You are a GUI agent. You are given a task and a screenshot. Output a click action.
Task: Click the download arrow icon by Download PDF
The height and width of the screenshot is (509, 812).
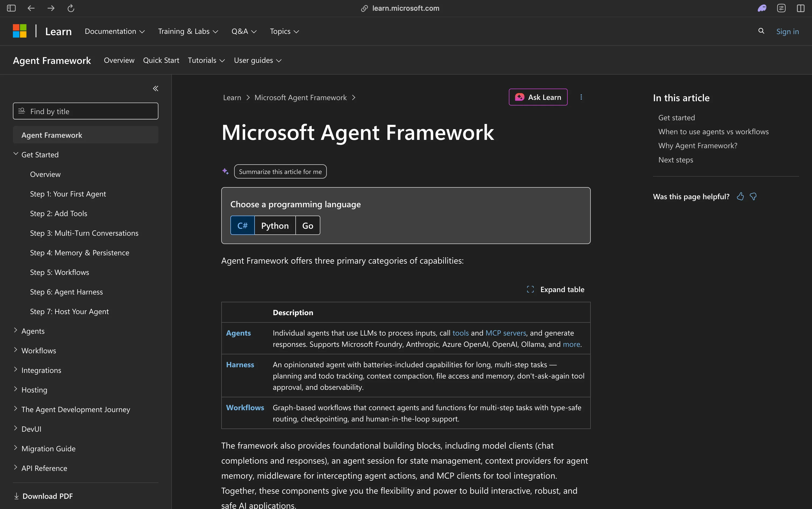coord(16,496)
